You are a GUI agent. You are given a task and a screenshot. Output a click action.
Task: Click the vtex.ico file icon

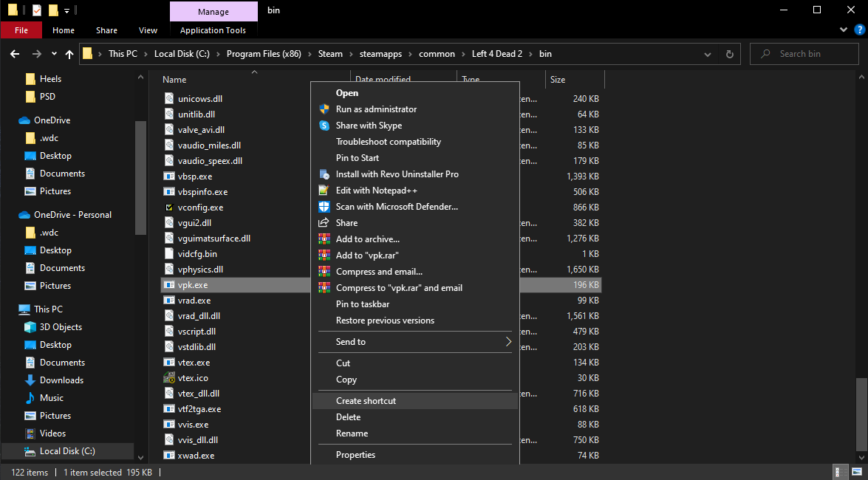(x=169, y=378)
